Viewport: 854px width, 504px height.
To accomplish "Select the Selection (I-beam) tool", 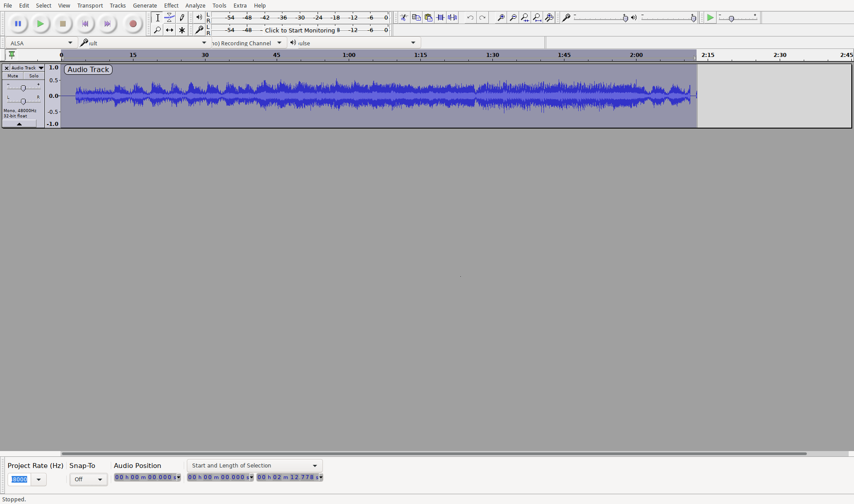I will 157,18.
